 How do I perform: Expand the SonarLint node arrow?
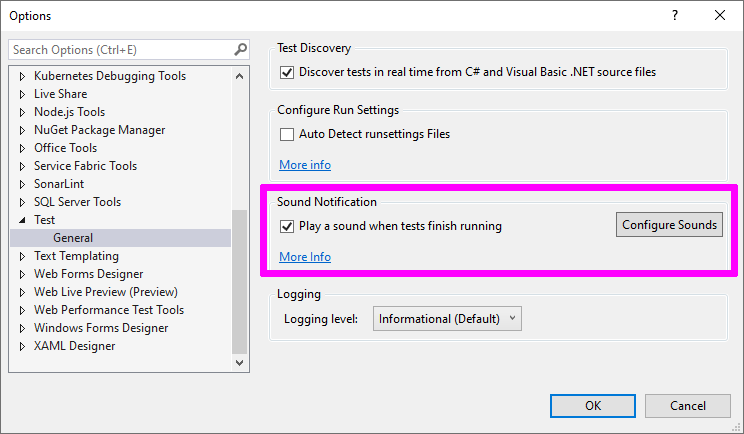[x=22, y=185]
